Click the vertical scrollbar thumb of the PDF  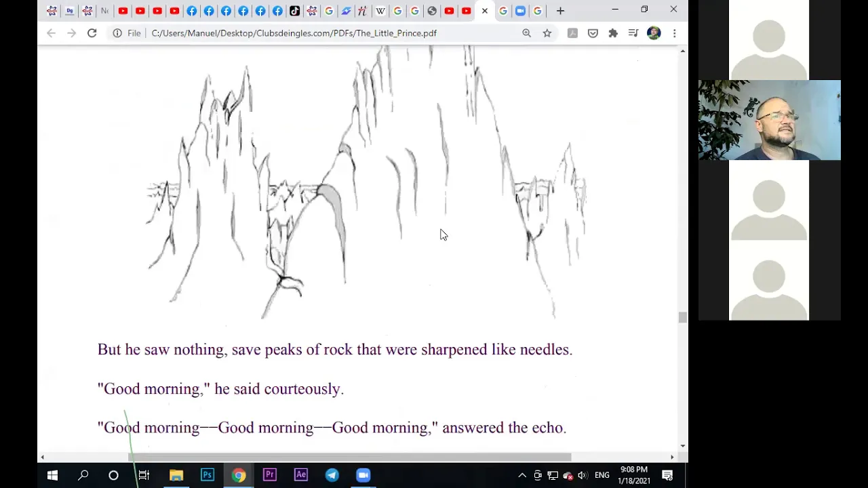coord(682,318)
